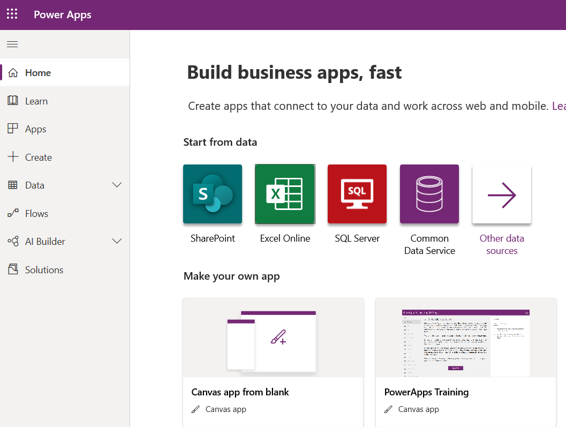This screenshot has height=427, width=566.
Task: Expand the Data menu chevron
Action: coord(117,185)
